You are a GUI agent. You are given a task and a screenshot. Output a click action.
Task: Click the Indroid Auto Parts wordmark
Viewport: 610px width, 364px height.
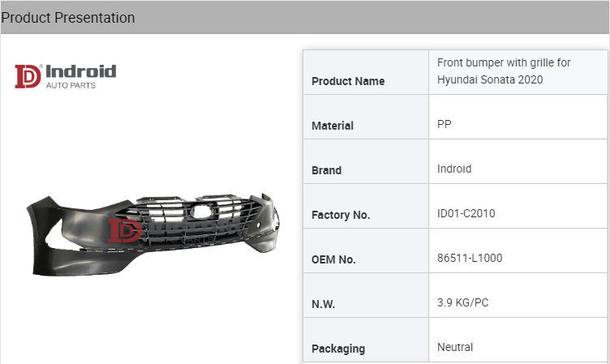click(x=80, y=76)
